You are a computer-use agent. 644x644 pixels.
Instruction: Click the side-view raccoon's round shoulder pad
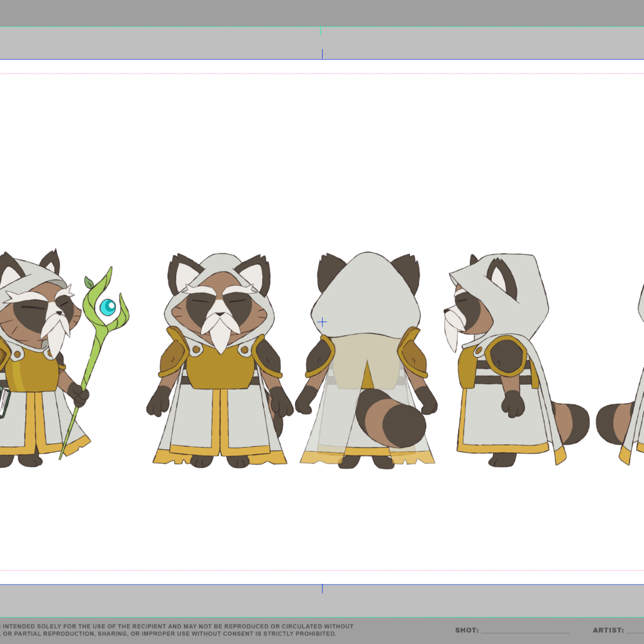(506, 355)
